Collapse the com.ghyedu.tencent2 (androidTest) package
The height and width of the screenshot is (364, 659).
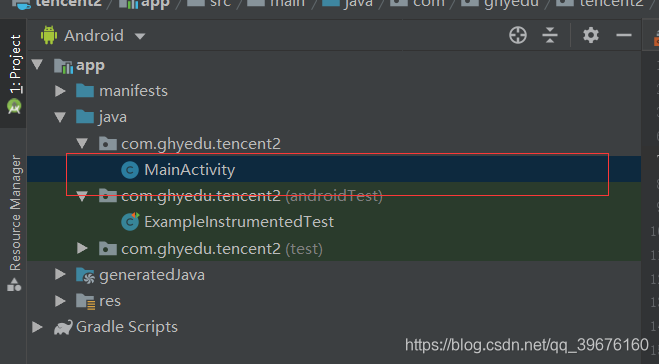[x=82, y=196]
